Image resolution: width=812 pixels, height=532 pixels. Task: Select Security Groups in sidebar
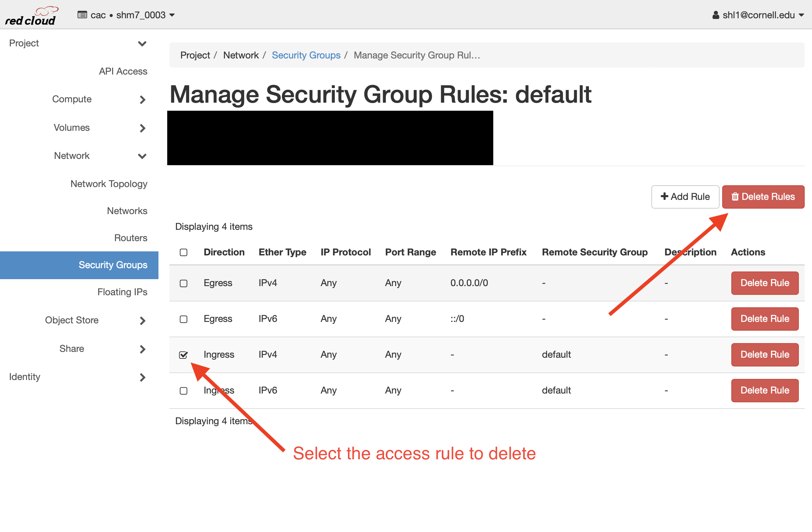(79, 265)
